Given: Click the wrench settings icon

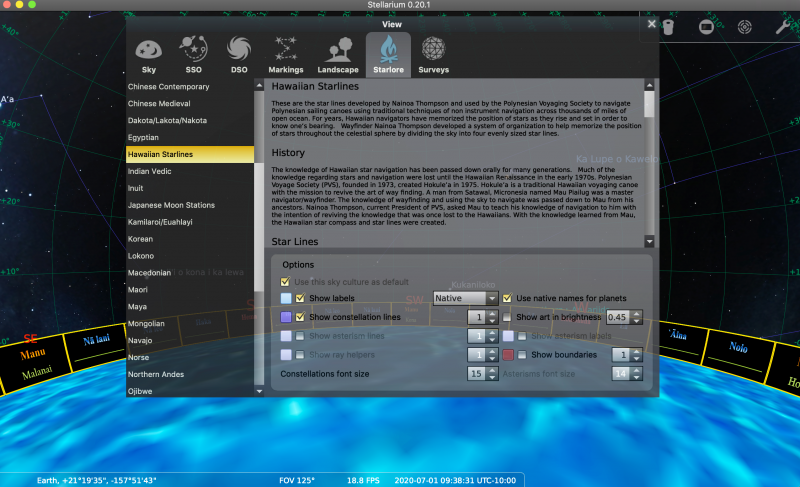Looking at the screenshot, I should tap(783, 27).
